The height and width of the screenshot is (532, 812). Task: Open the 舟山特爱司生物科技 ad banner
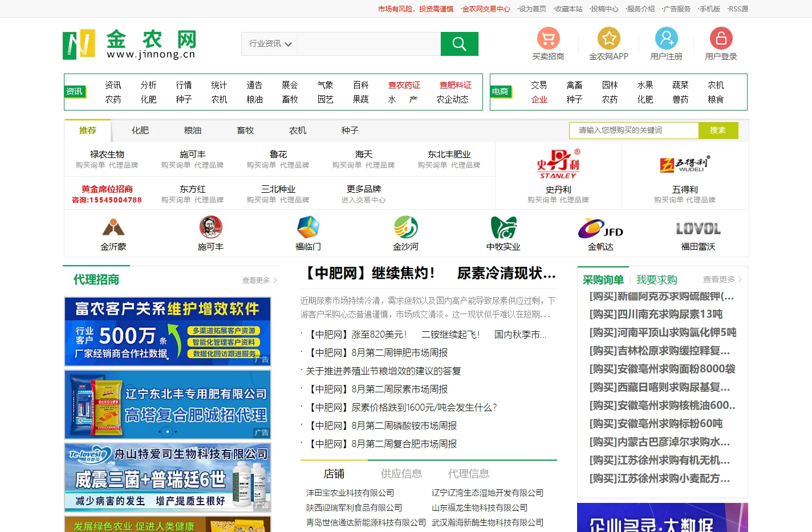pos(168,477)
